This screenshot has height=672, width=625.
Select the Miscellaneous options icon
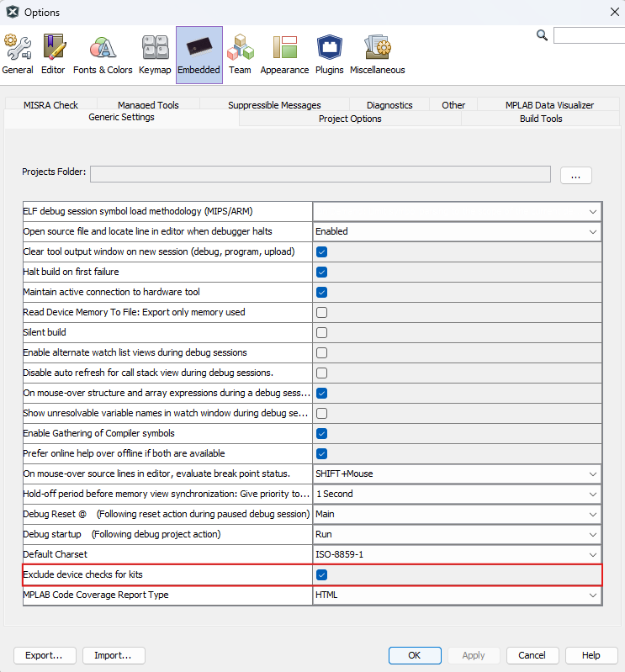(377, 54)
